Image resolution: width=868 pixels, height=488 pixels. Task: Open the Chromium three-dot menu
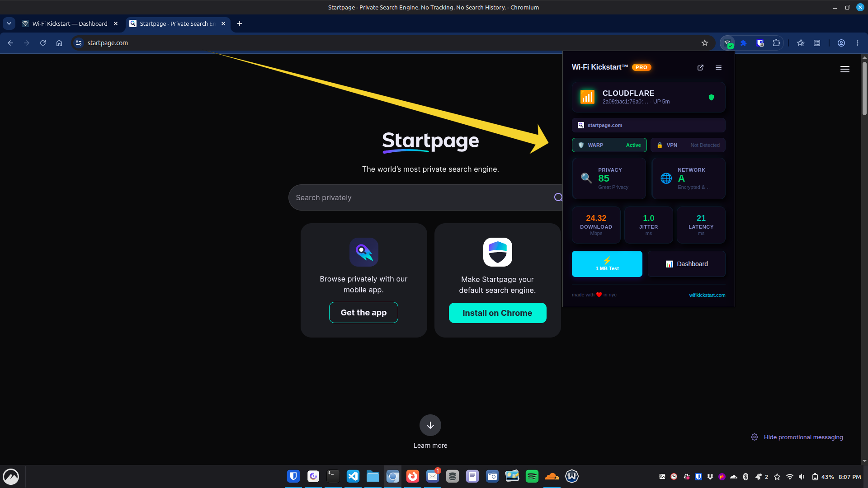click(x=858, y=43)
